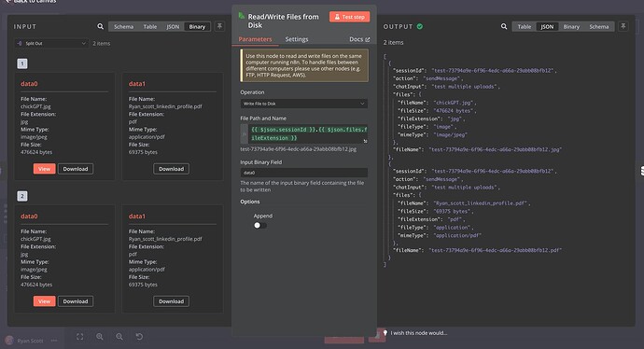The image size is (644, 349).
Task: Switch input view to Schema
Action: pyautogui.click(x=123, y=27)
